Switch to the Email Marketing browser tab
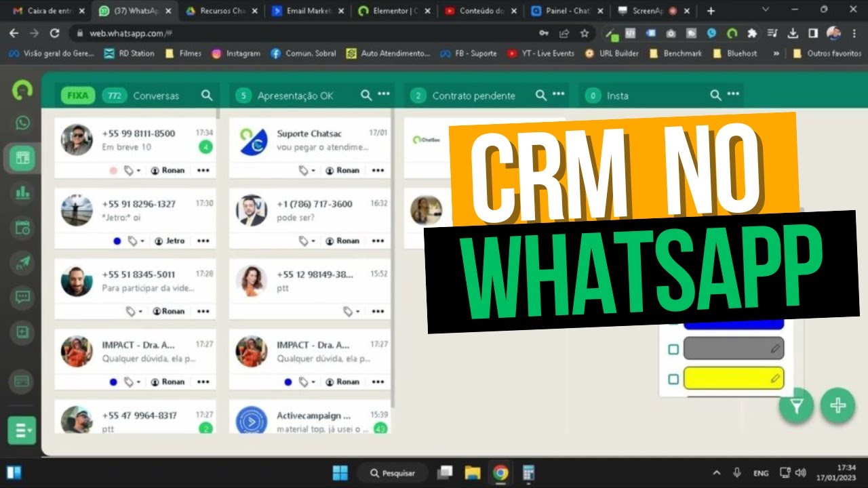The width and height of the screenshot is (868, 488). point(307,11)
